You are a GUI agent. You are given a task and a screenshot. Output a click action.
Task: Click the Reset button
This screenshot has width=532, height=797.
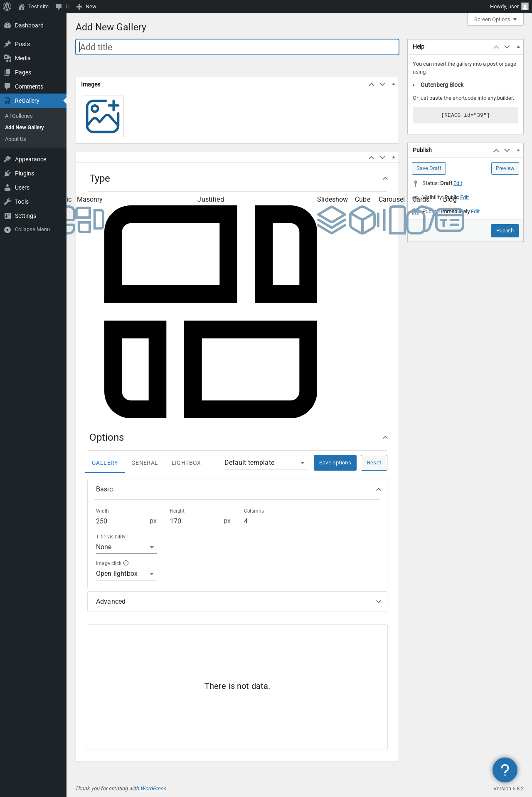pyautogui.click(x=374, y=463)
